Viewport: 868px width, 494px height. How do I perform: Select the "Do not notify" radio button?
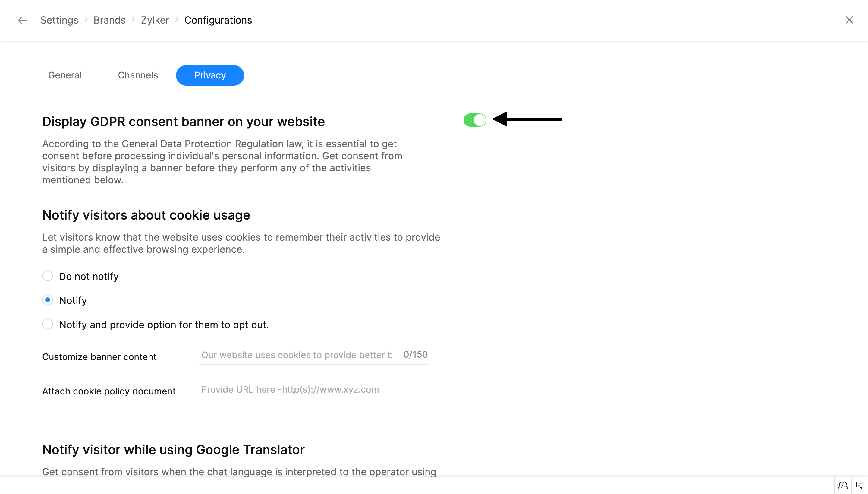pyautogui.click(x=48, y=276)
